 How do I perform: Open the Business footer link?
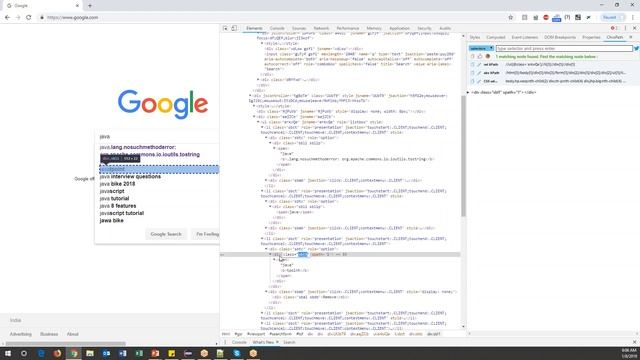pyautogui.click(x=49, y=334)
